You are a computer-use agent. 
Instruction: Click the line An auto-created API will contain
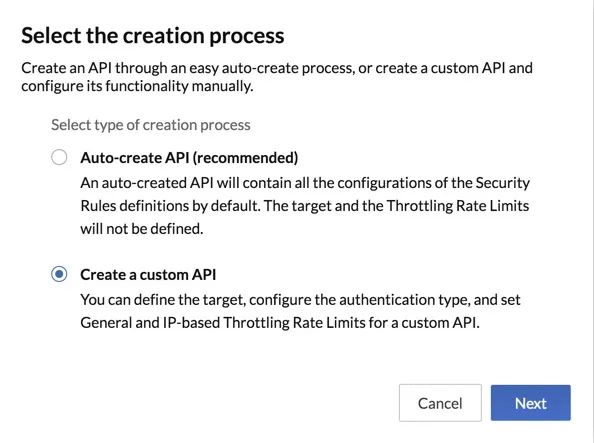305,183
